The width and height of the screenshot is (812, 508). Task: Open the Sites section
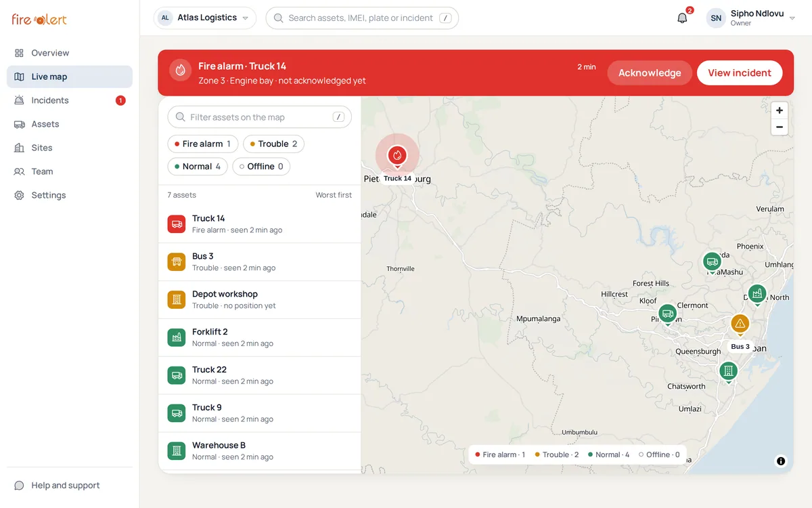tap(70, 148)
